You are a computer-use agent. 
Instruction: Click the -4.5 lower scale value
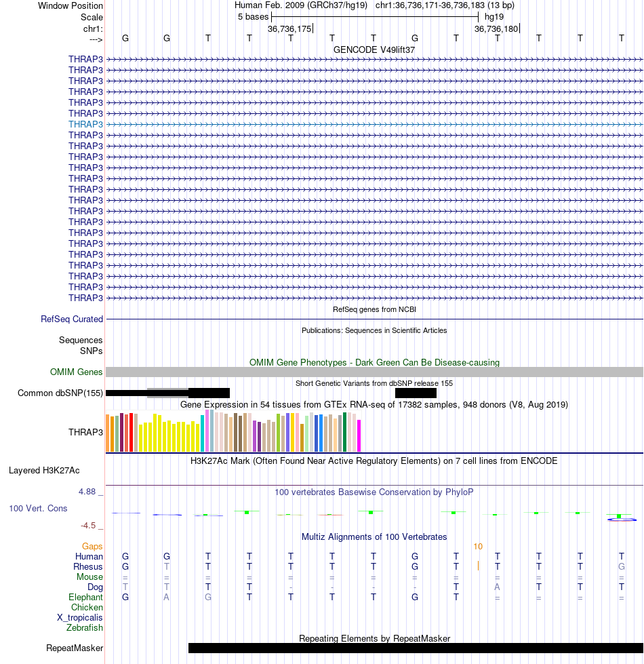(88, 526)
